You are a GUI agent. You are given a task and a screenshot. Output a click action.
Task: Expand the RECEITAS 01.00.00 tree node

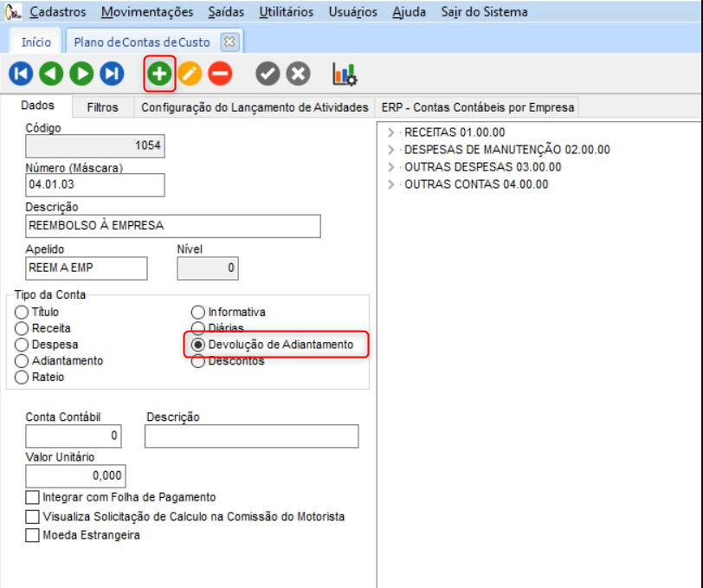pos(390,132)
